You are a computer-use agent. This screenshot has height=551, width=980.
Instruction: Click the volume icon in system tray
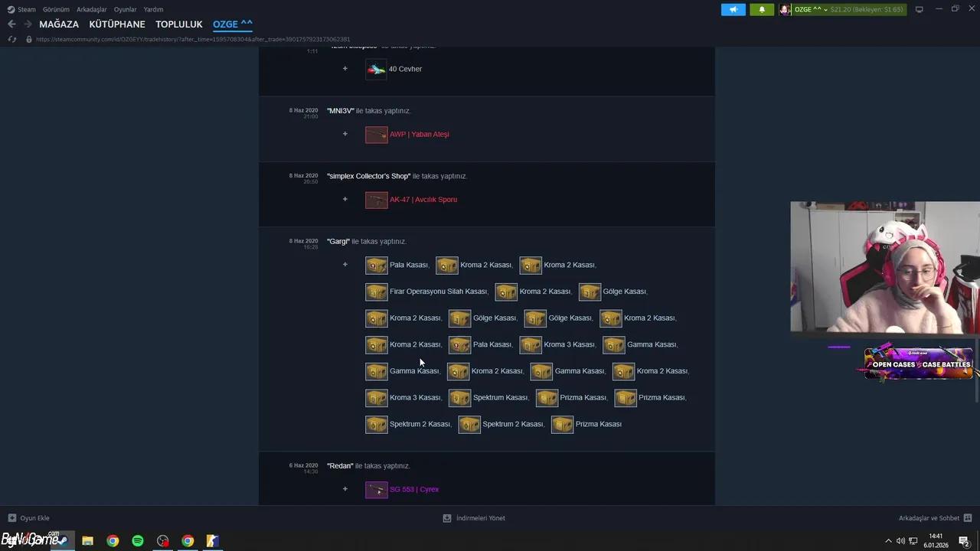[900, 541]
